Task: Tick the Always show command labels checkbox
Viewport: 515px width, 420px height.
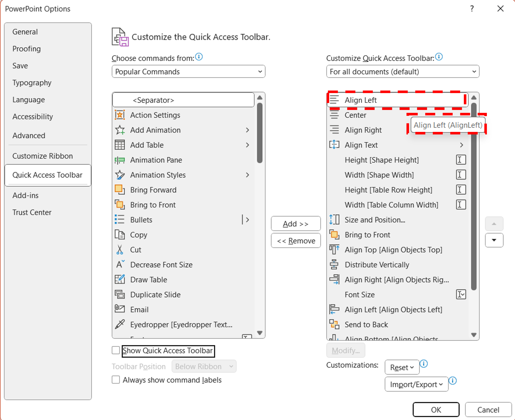Action: point(116,380)
